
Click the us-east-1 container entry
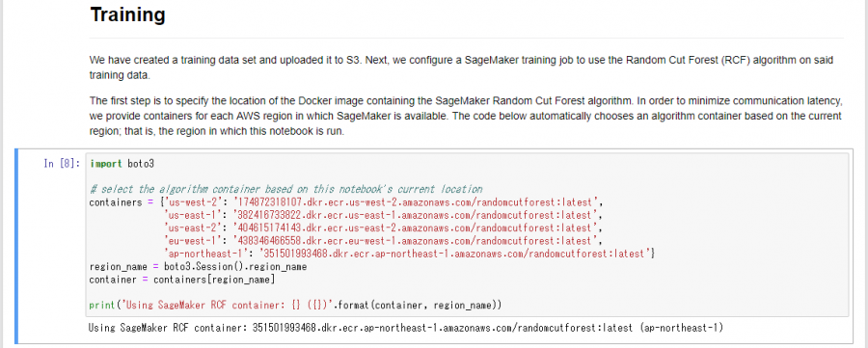tap(383, 215)
